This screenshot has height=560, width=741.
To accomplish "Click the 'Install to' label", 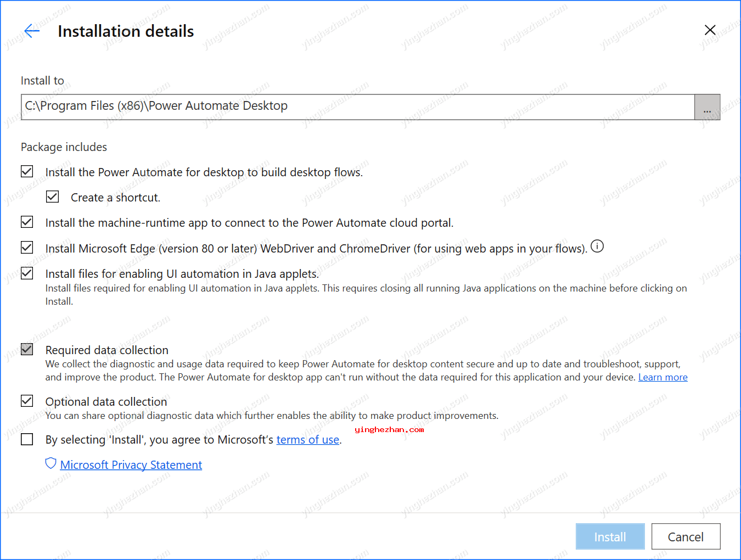I will click(x=42, y=81).
